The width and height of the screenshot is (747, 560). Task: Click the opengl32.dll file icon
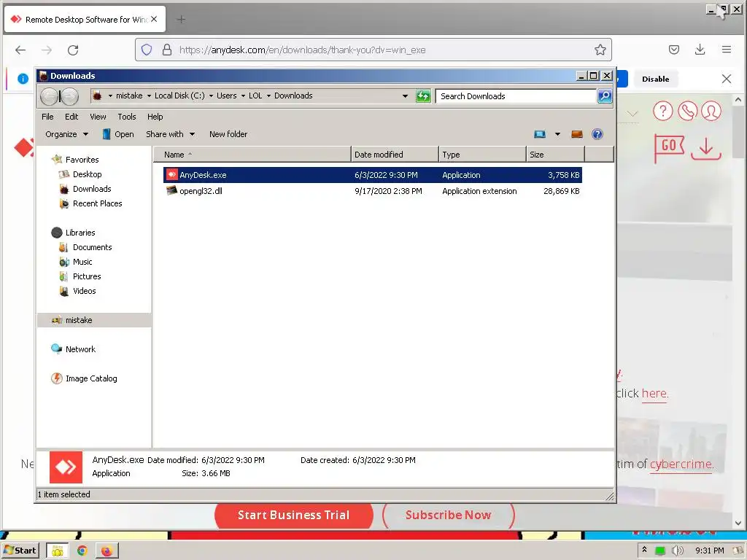click(x=171, y=191)
